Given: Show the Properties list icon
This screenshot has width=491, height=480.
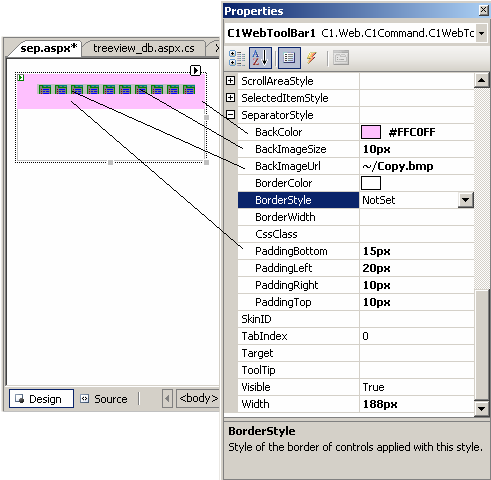Looking at the screenshot, I should click(289, 58).
